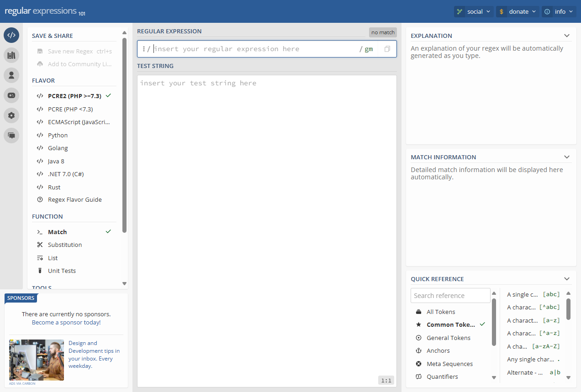Select Anchors in quick reference categories
This screenshot has height=392, width=581.
pyautogui.click(x=438, y=350)
